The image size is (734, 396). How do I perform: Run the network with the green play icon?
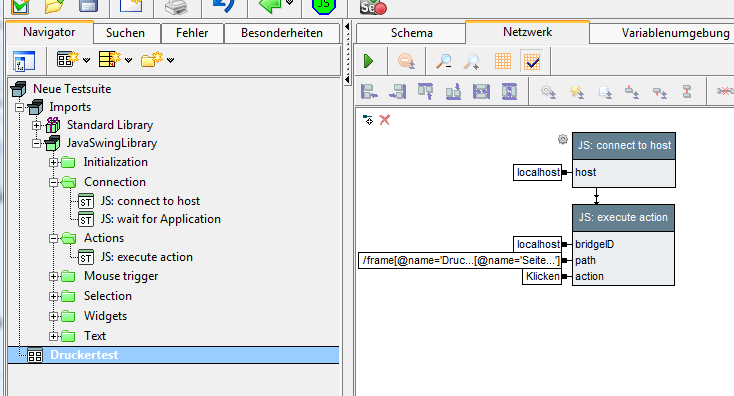click(369, 61)
